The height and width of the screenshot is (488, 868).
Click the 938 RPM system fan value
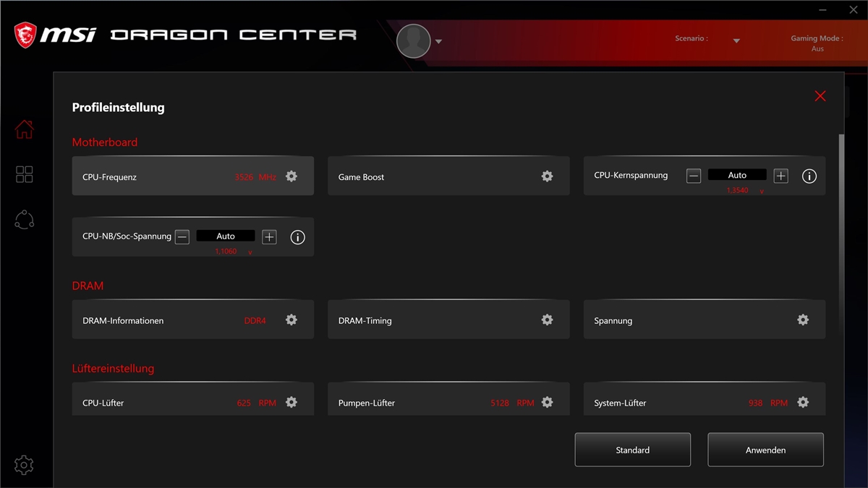[x=768, y=403]
